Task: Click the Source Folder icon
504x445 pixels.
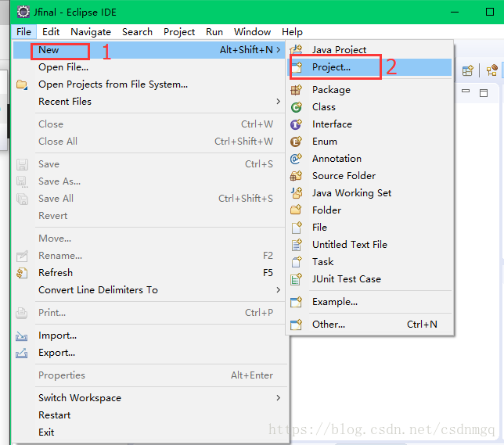Action: click(x=296, y=176)
